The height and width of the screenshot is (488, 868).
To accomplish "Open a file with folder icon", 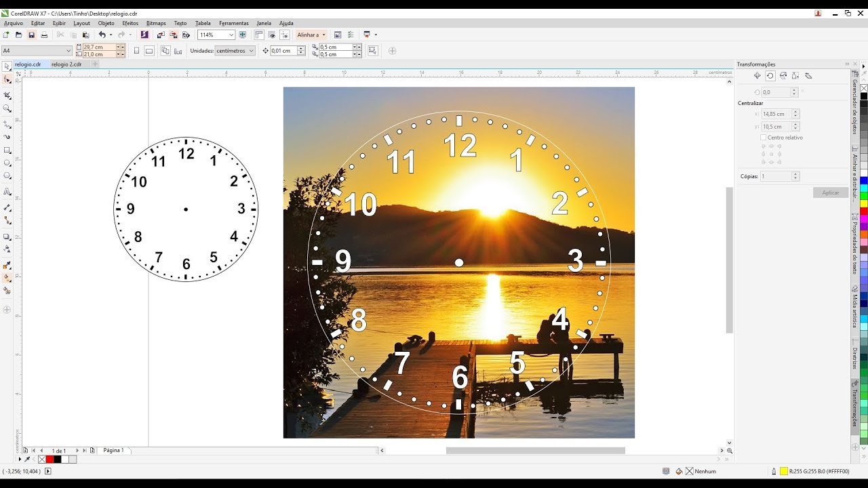I will click(x=19, y=35).
